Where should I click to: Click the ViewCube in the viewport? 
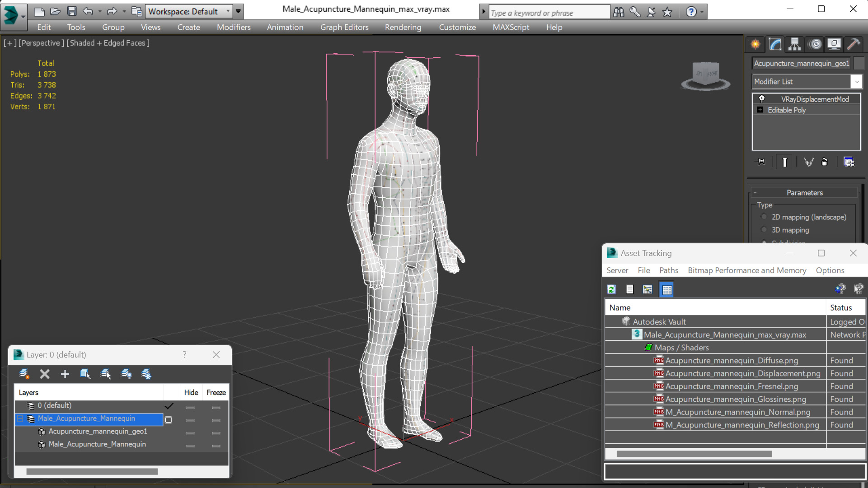point(705,75)
